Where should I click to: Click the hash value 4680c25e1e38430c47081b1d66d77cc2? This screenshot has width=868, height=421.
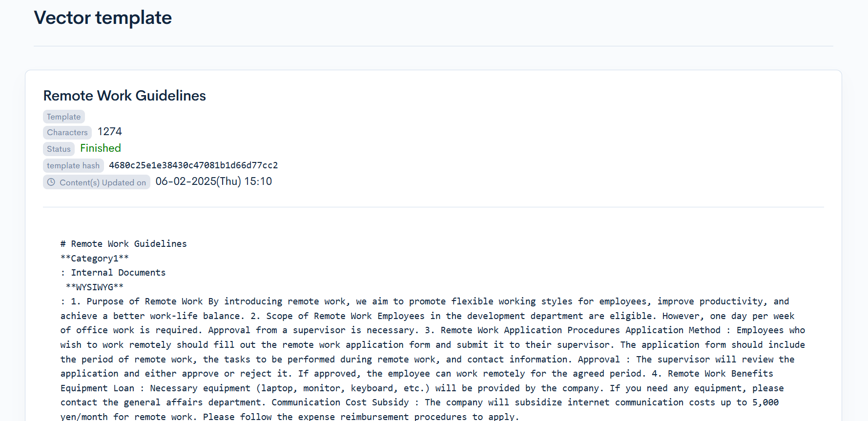pyautogui.click(x=193, y=165)
